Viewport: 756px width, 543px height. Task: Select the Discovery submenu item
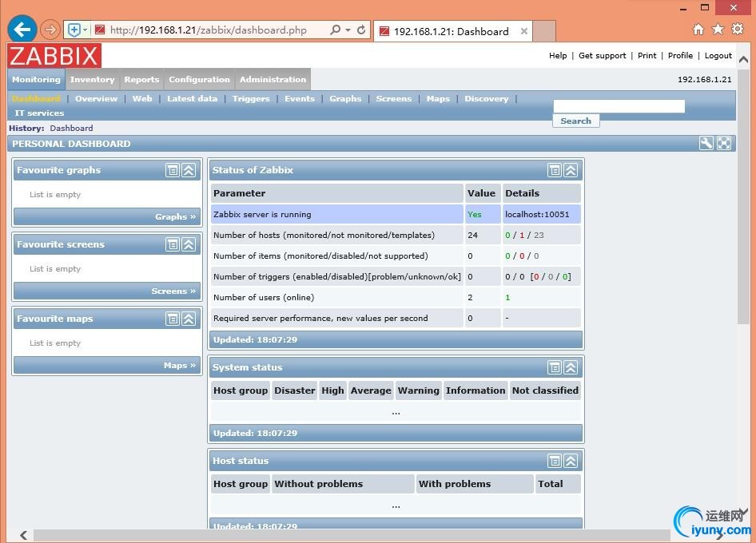487,99
